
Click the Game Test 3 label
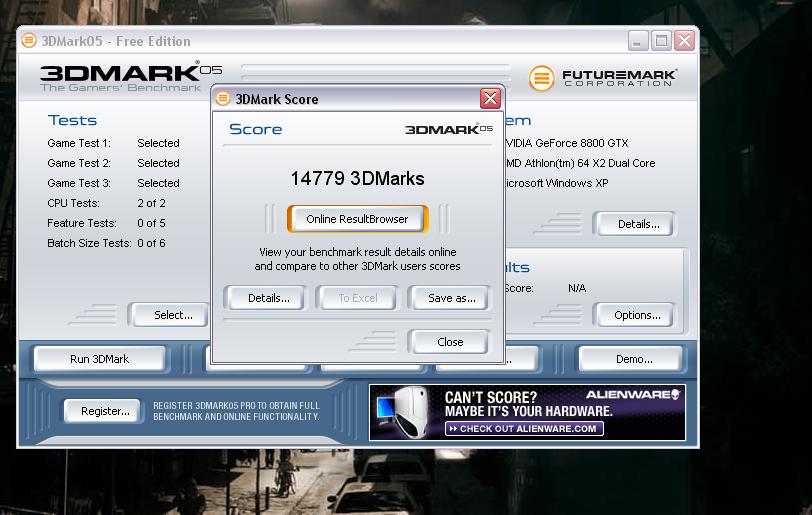coord(79,183)
